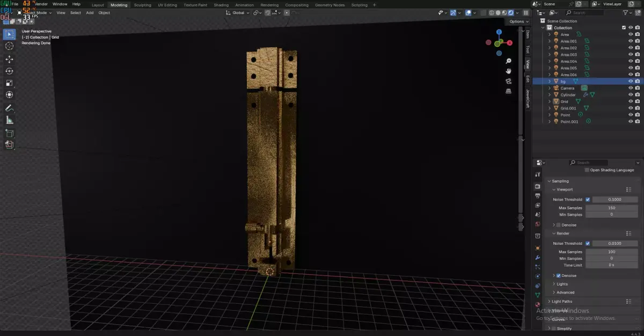Select the Rotate tool
This screenshot has width=644, height=336.
click(x=9, y=71)
